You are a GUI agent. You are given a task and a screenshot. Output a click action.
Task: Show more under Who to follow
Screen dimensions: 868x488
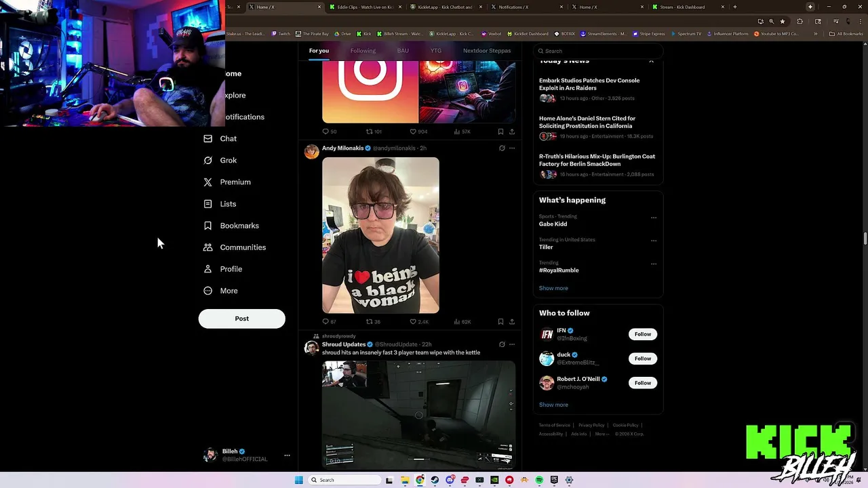pos(553,405)
